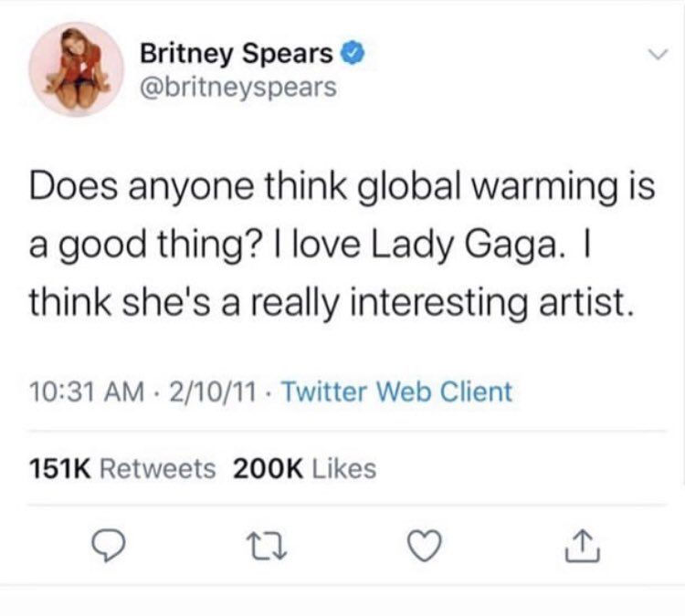685x616 pixels.
Task: Expand the tweet options chevron
Action: coord(658,55)
